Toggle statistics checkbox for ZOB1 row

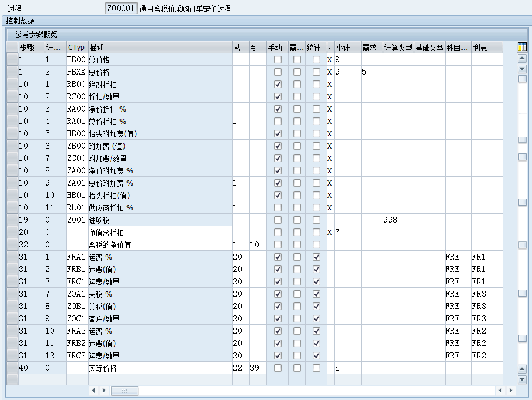click(316, 307)
